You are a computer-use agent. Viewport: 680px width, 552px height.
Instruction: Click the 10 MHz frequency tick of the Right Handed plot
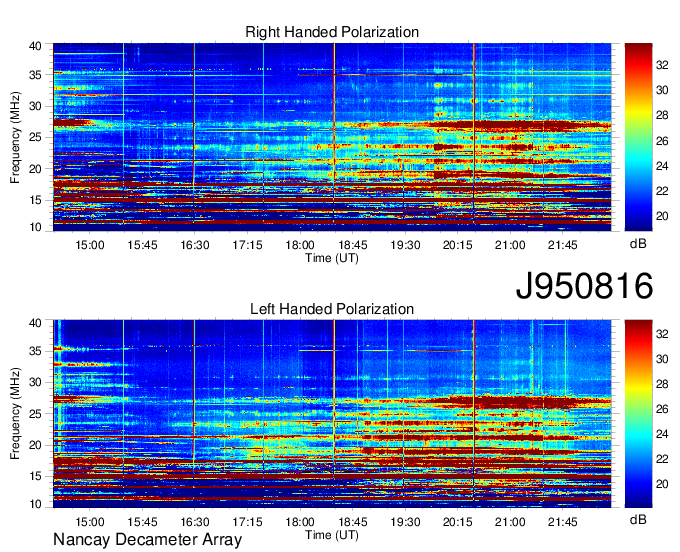tap(36, 227)
